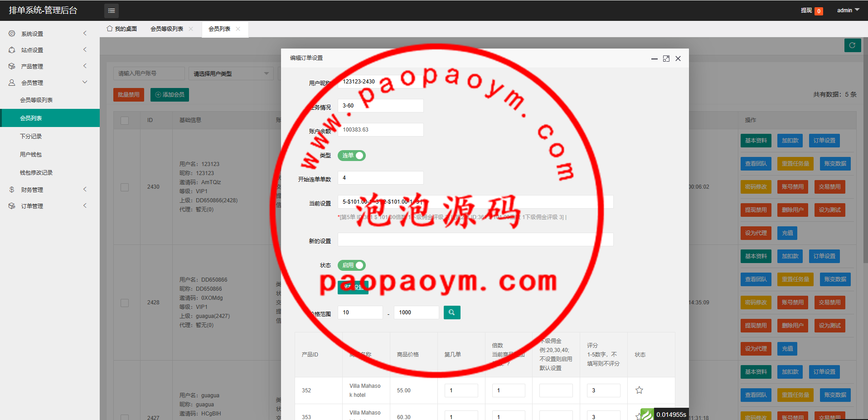Close the 会员列表 tab with its X
The width and height of the screenshot is (868, 420).
pos(238,29)
